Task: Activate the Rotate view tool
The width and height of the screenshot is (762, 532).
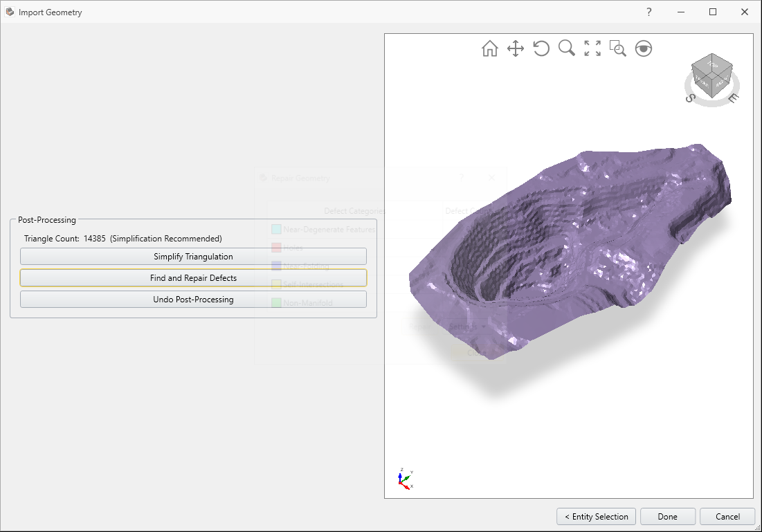Action: coord(541,48)
